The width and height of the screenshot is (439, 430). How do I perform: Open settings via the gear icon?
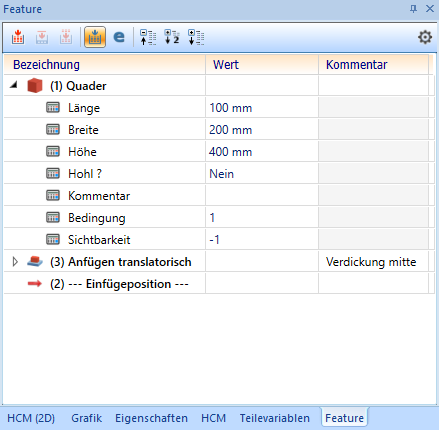coord(425,37)
